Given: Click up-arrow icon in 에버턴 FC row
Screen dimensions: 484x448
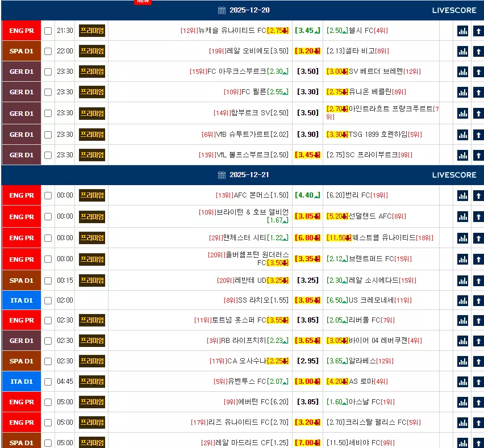Looking at the screenshot, I should tap(478, 402).
